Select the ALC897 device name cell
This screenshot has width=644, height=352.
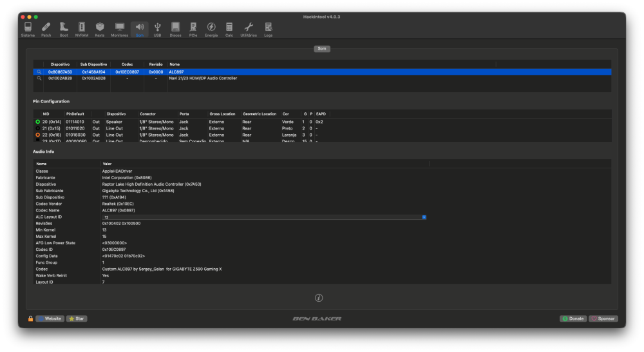(176, 72)
